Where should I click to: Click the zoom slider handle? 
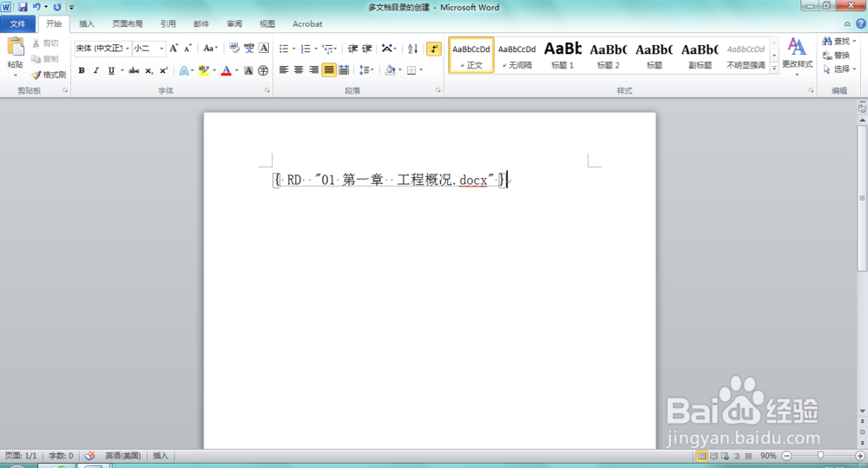click(820, 456)
